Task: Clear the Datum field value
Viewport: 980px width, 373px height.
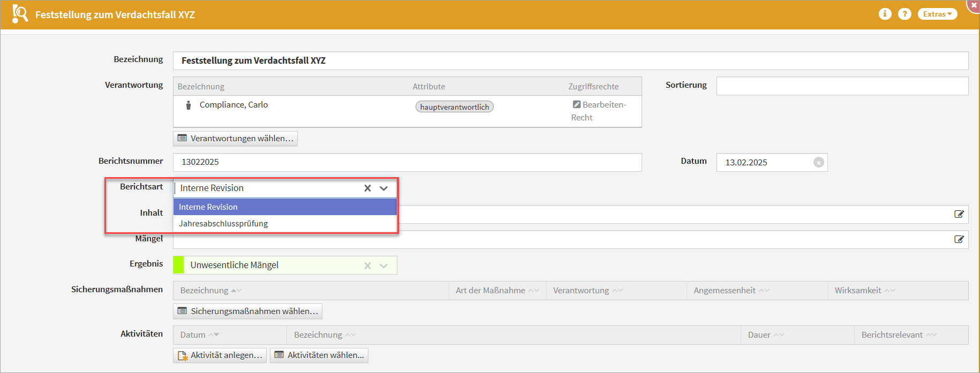Action: pos(818,162)
